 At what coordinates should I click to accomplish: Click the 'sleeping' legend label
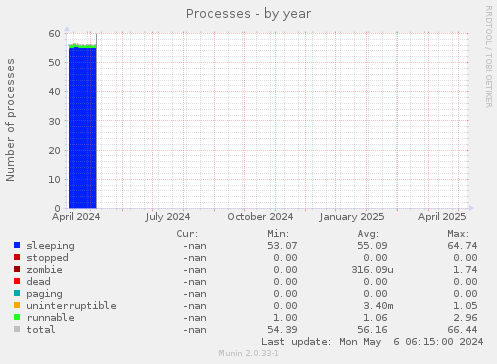pyautogui.click(x=50, y=246)
